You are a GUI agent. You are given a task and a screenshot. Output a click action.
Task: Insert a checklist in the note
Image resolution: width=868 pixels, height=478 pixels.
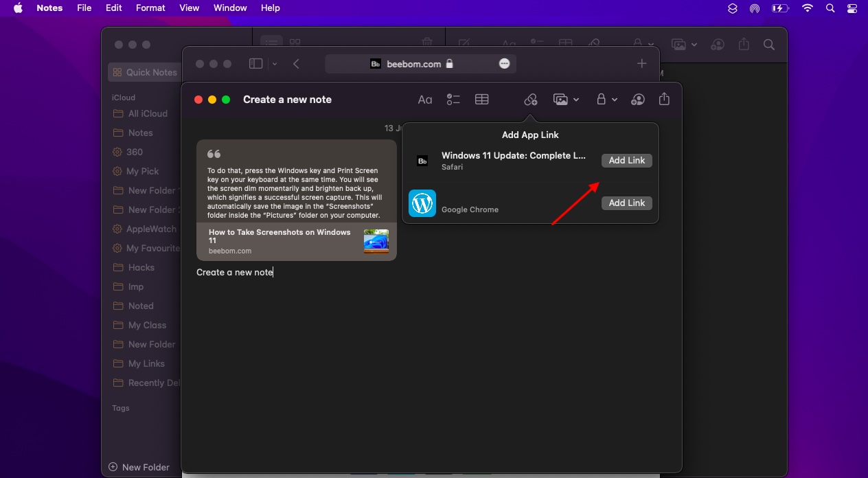pos(453,100)
